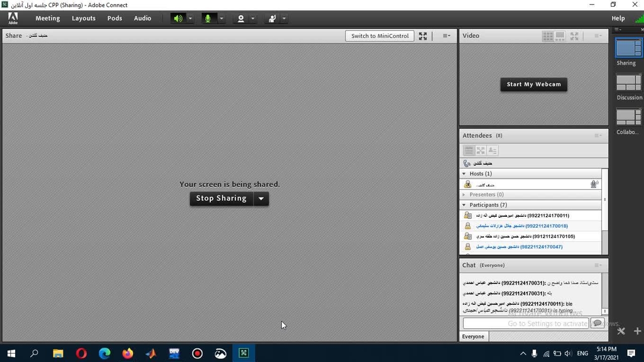Select the Sharing layout thumbnail
The width and height of the screenshot is (644, 362).
(x=628, y=49)
